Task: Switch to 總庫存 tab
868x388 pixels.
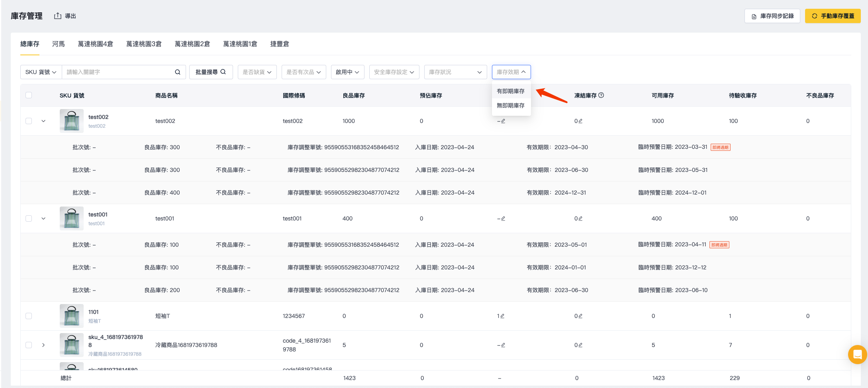Action: coord(30,44)
